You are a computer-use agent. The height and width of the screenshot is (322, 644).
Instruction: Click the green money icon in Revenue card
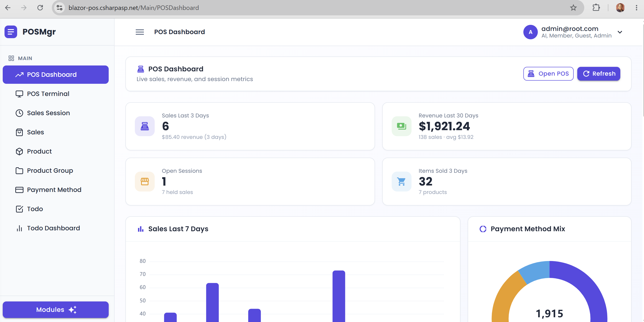click(x=402, y=126)
